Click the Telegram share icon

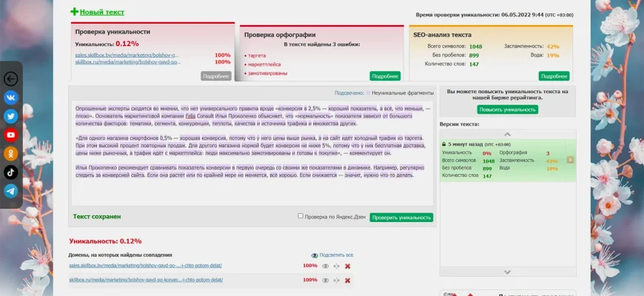click(11, 190)
